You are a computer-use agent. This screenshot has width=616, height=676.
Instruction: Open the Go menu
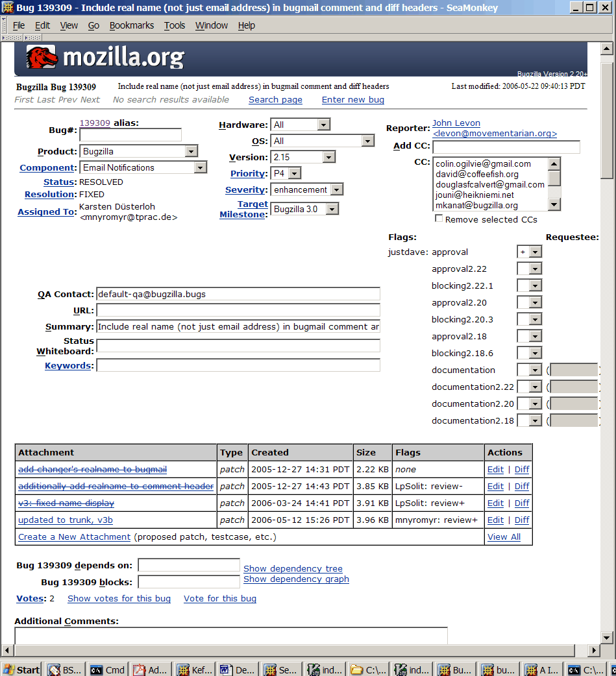click(x=93, y=25)
